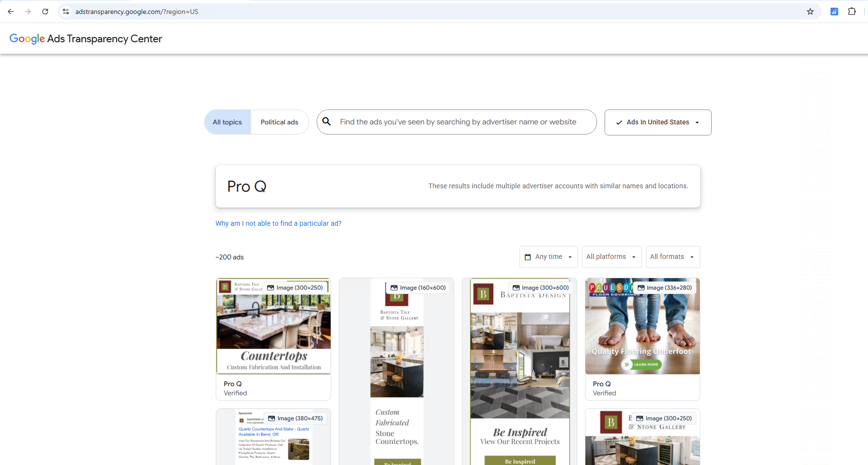Click the browser back navigation arrow
The image size is (868, 465).
tap(10, 12)
